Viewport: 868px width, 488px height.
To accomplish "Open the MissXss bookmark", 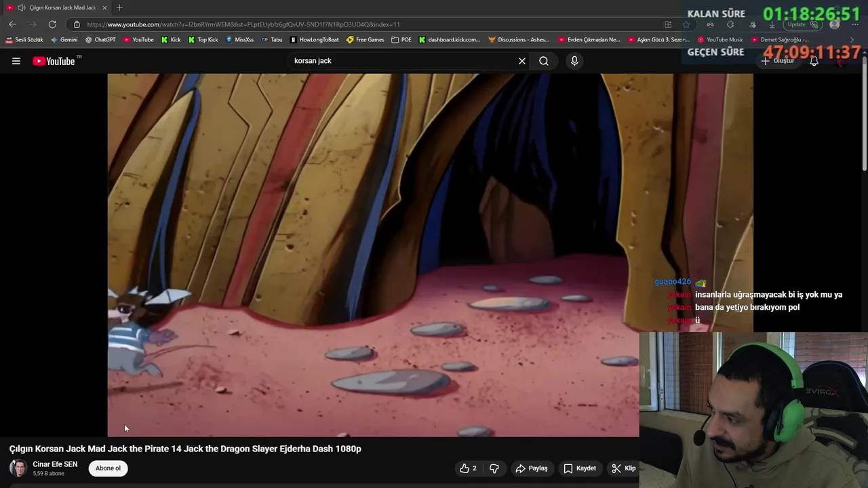I will 239,40.
